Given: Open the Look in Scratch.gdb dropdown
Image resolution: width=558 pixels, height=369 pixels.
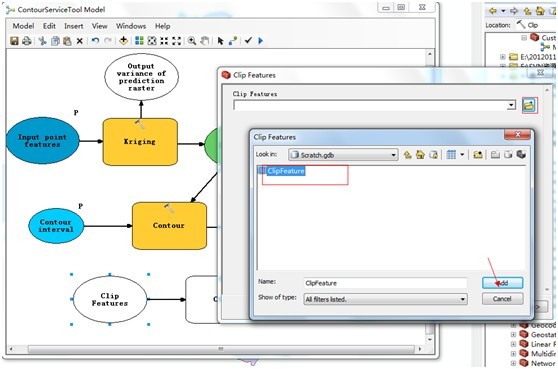Looking at the screenshot, I should (x=393, y=155).
